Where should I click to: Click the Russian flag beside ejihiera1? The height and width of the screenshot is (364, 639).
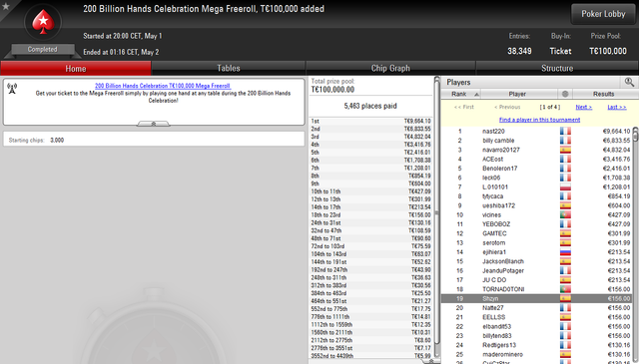pos(565,252)
